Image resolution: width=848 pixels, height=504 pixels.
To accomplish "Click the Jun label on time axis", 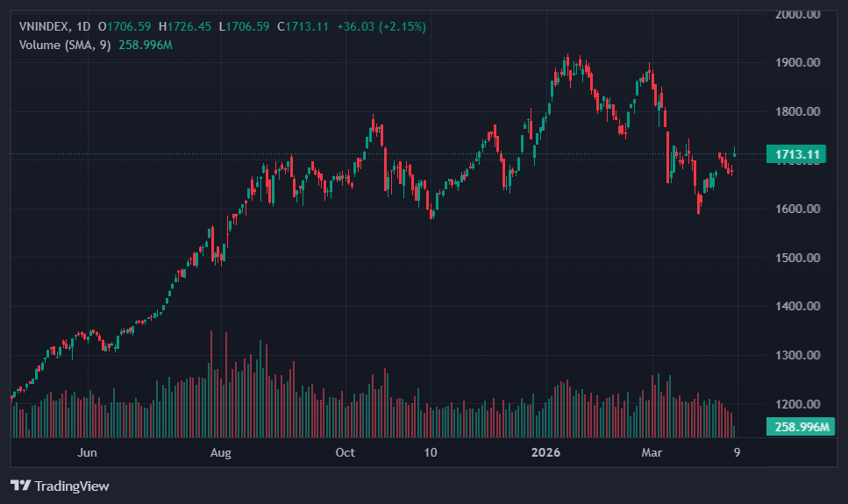I will 86,453.
